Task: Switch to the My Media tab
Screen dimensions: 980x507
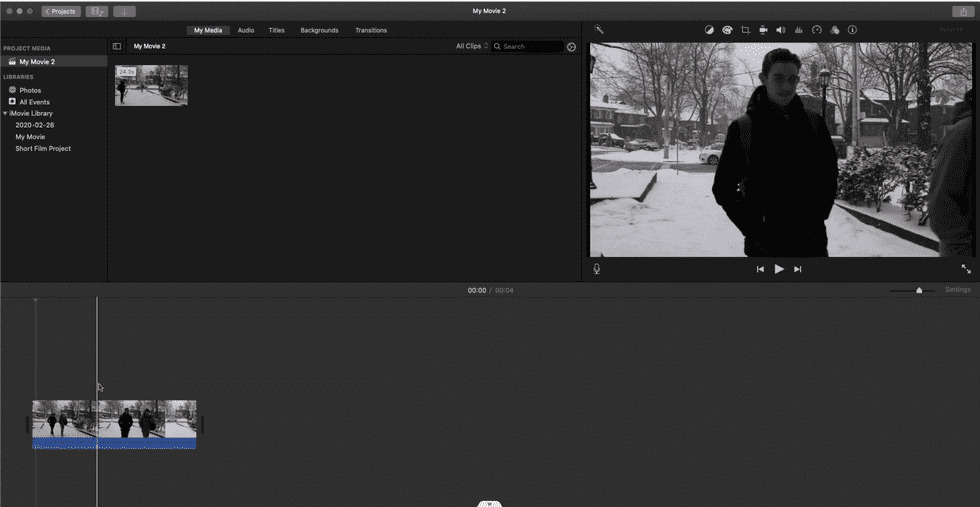Action: pyautogui.click(x=208, y=30)
